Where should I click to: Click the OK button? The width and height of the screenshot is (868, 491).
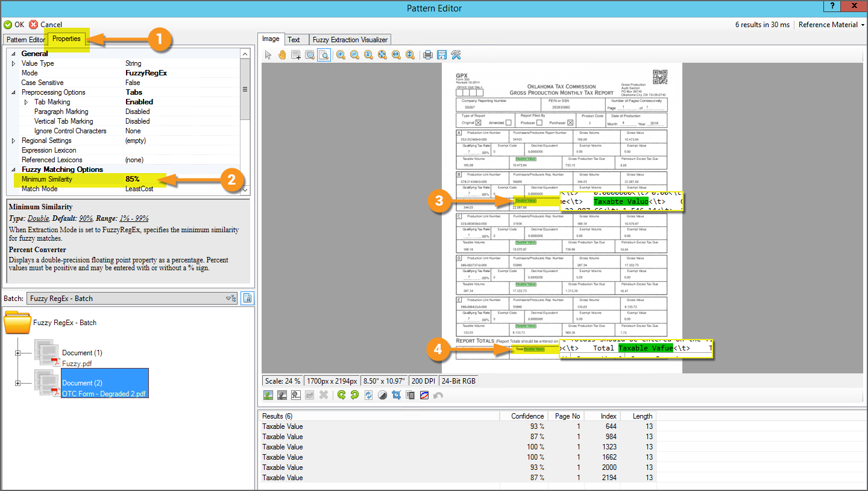(x=14, y=25)
